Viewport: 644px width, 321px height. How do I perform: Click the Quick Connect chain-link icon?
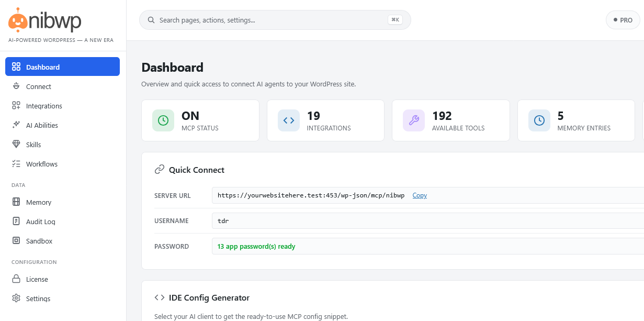point(160,170)
